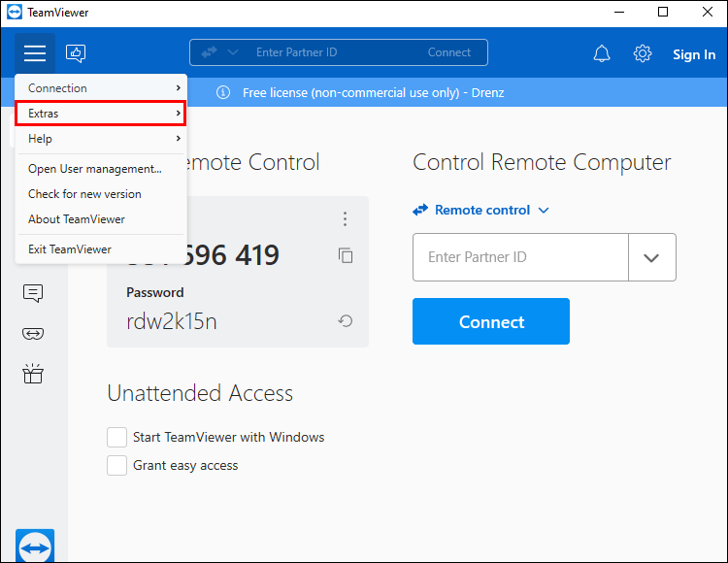
Task: Open the Partner ID history dropdown arrow
Action: (651, 257)
